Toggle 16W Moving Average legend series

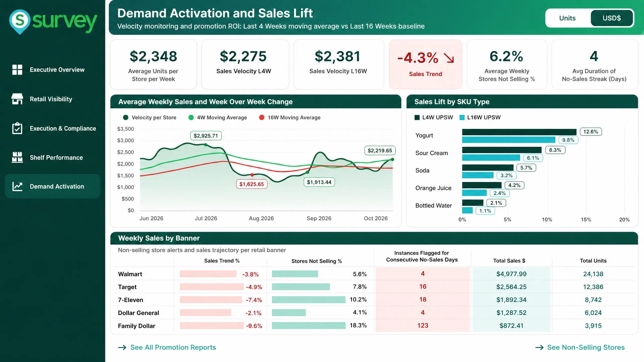(x=290, y=117)
